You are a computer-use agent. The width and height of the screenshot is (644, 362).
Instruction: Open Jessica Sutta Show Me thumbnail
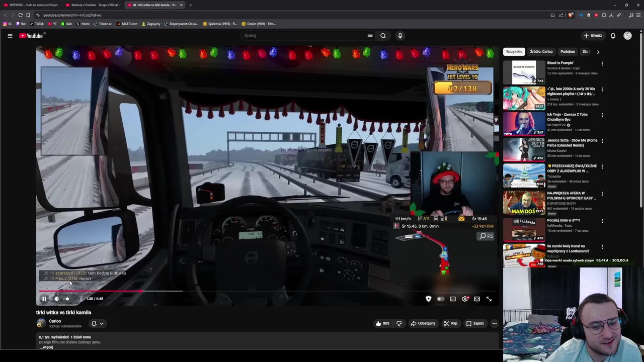(524, 149)
